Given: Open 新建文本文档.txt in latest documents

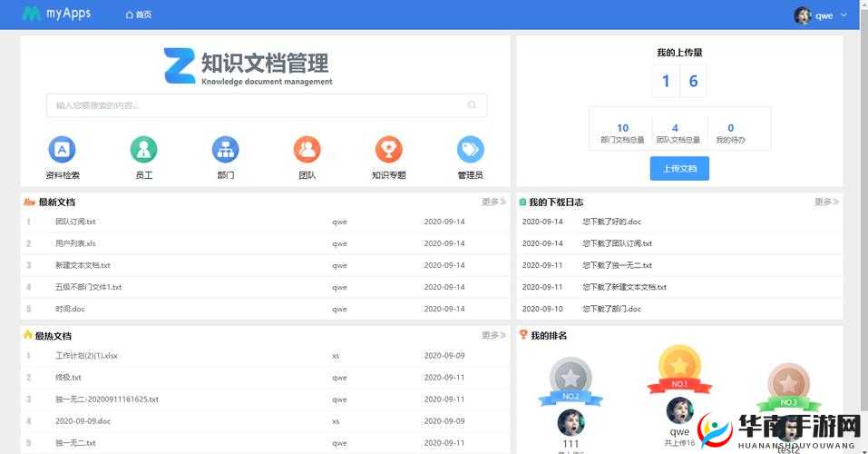Looking at the screenshot, I should pos(83,265).
